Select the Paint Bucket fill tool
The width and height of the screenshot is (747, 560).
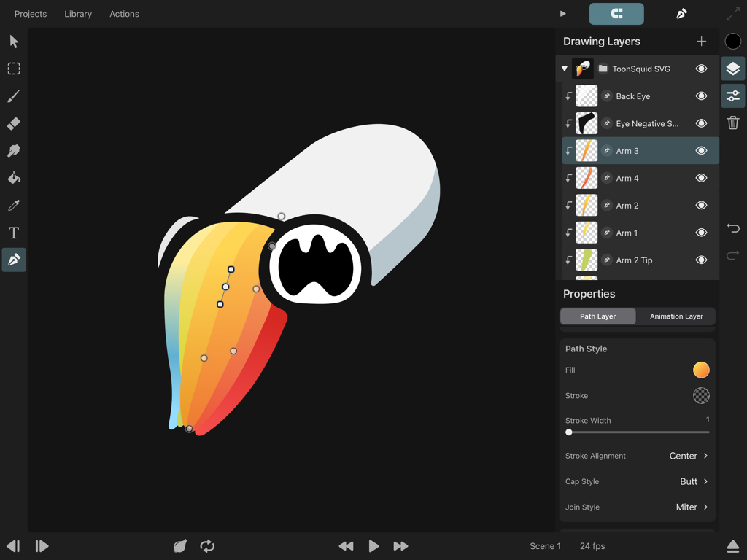[13, 177]
